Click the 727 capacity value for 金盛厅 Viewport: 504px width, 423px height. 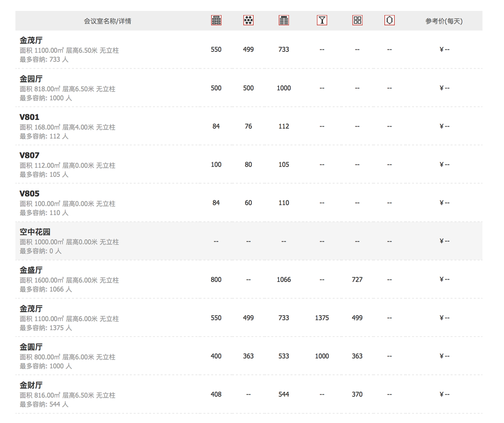tap(357, 280)
